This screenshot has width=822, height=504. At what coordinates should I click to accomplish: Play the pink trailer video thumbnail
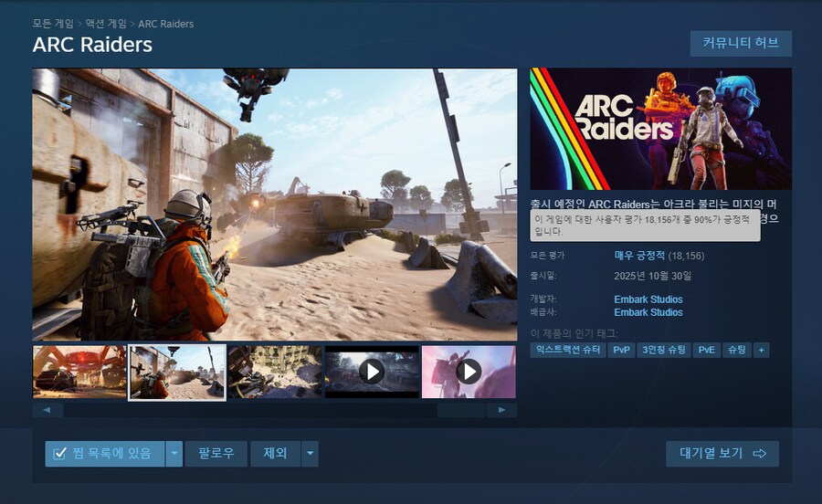(469, 372)
